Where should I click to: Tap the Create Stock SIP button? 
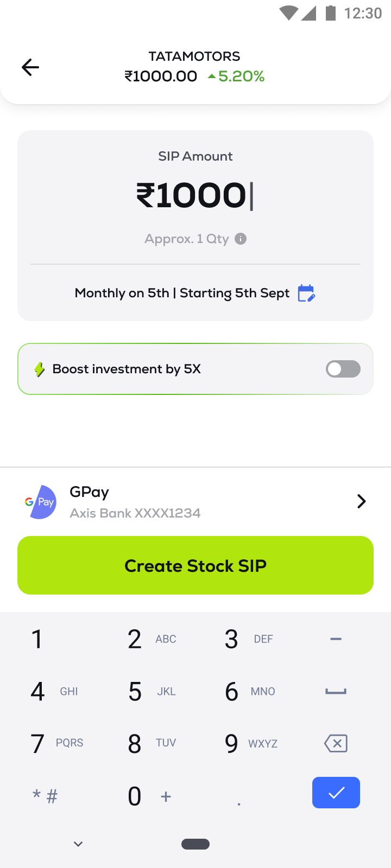(x=195, y=565)
